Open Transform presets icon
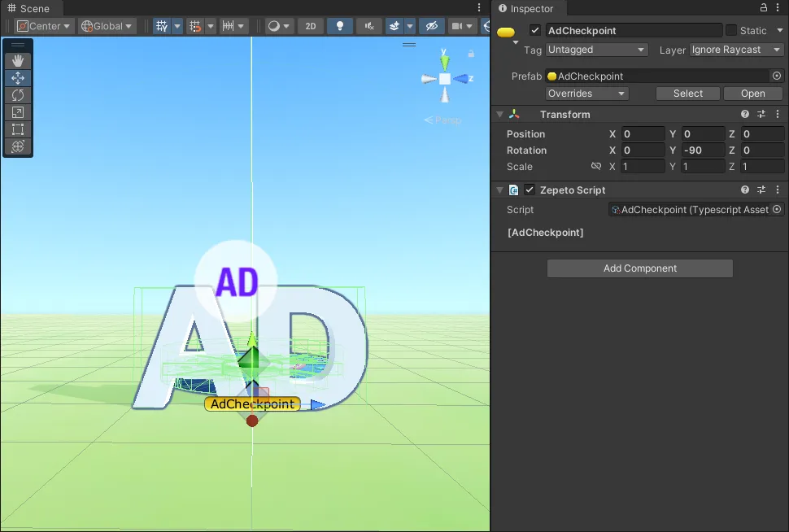 click(x=761, y=114)
